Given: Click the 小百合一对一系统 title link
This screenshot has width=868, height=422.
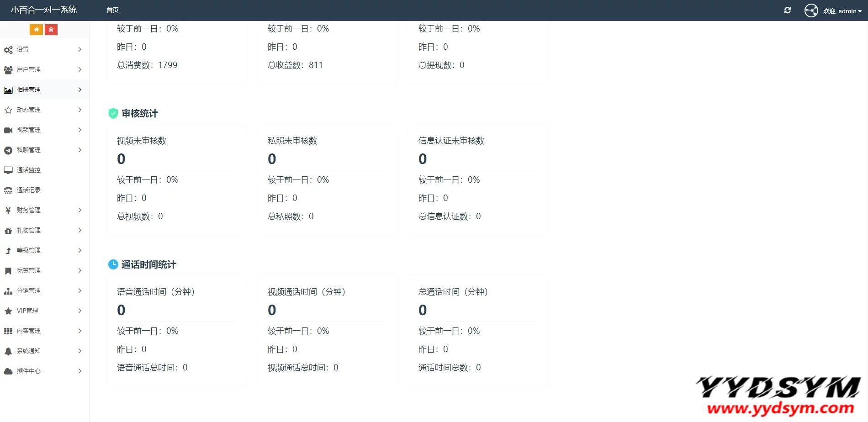Looking at the screenshot, I should click(x=44, y=10).
